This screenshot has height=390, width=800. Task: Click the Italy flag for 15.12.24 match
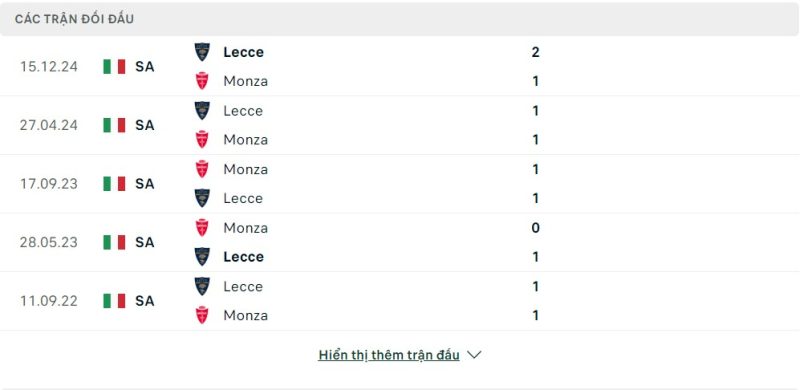114,66
